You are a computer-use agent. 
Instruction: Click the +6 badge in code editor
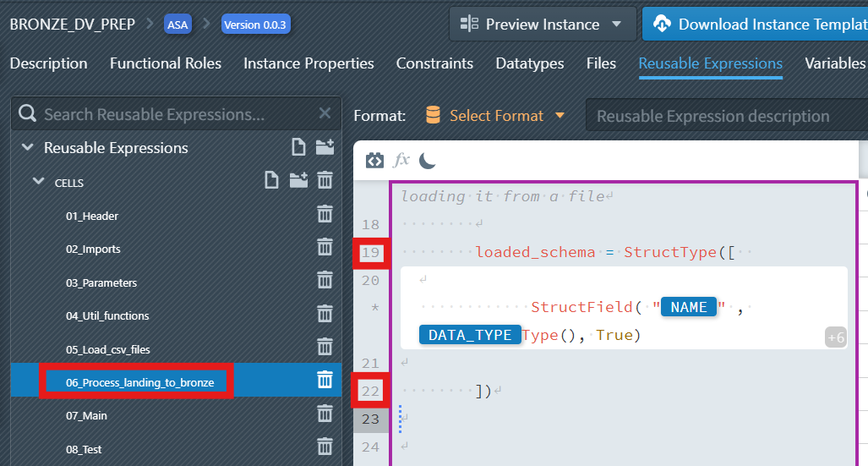tap(835, 337)
